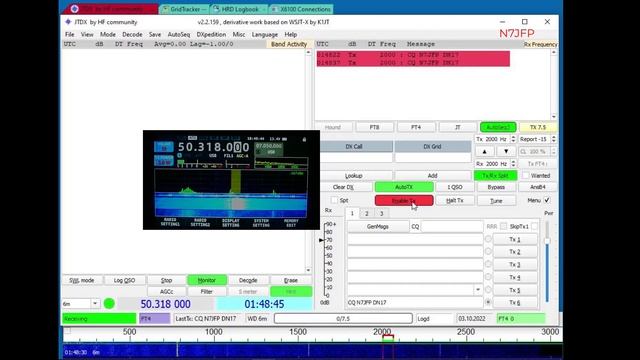Click the SWL mode button
640x360 pixels.
coord(82,280)
